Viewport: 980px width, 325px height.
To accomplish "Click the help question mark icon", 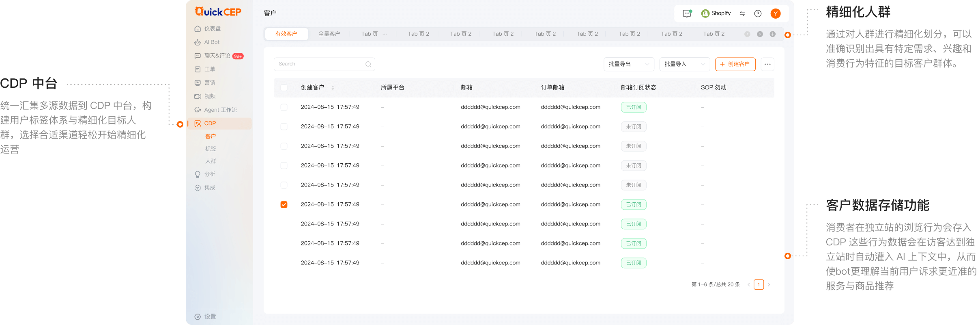I will [758, 13].
